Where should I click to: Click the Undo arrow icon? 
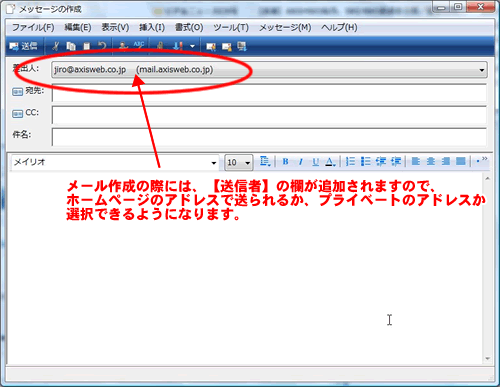coord(102,46)
